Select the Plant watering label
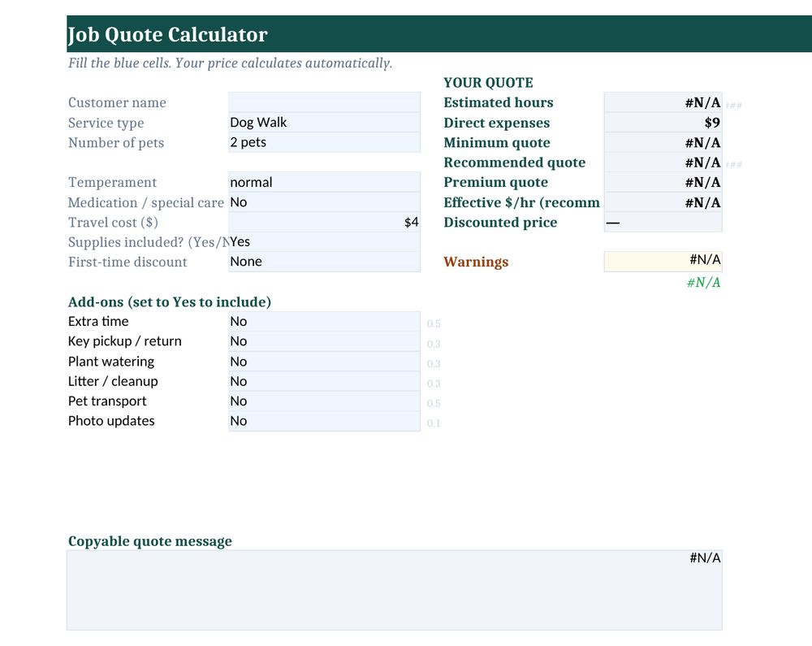The width and height of the screenshot is (812, 646). [110, 362]
